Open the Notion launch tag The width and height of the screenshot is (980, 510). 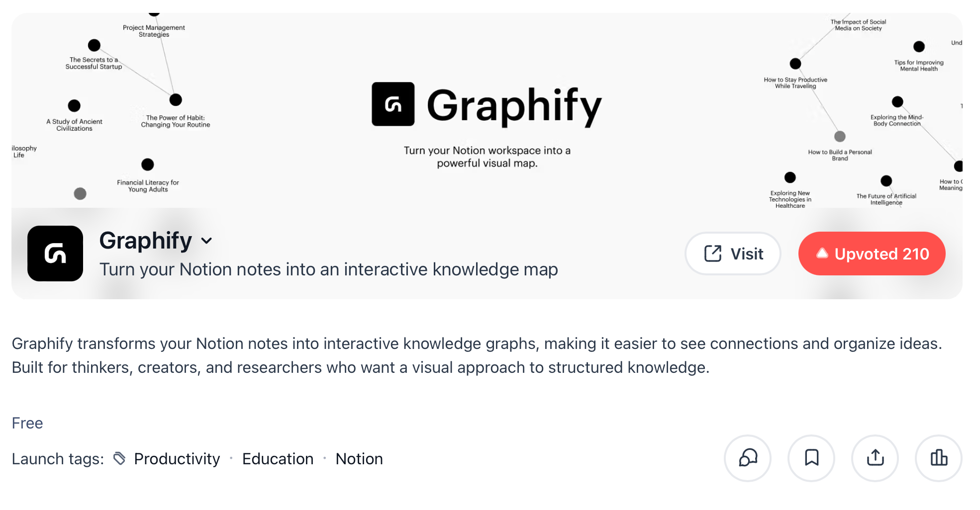point(359,459)
